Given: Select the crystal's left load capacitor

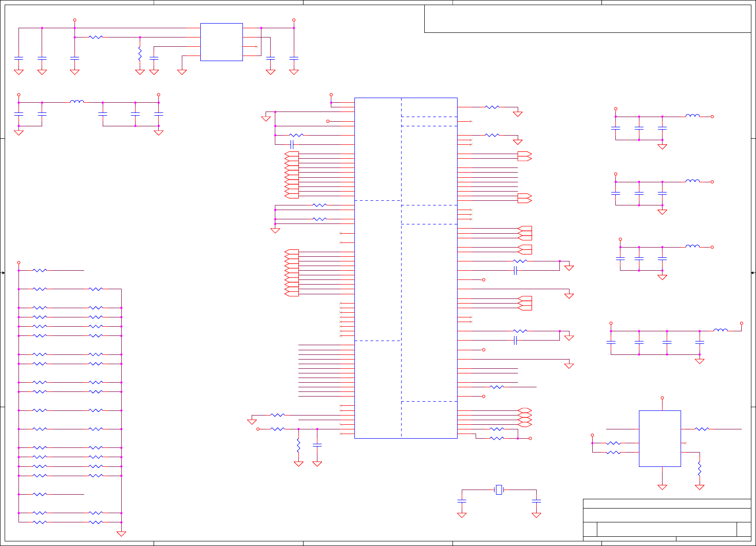Looking at the screenshot, I should click(462, 501).
